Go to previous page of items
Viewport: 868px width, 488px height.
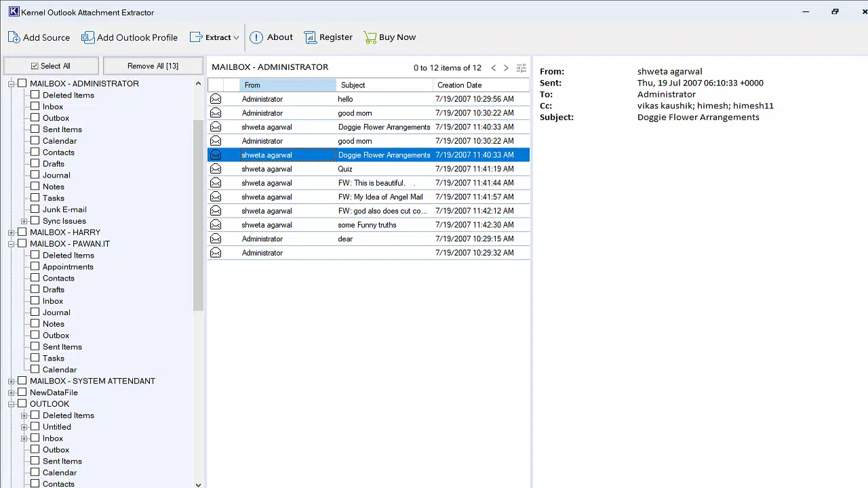tap(494, 68)
